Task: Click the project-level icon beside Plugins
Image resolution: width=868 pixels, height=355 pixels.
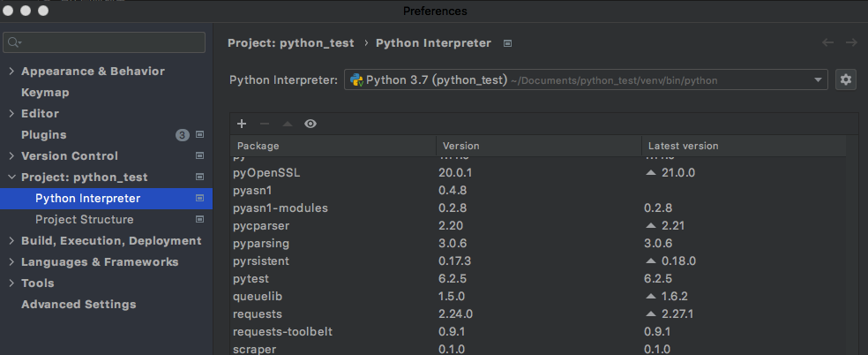Action: coord(200,135)
